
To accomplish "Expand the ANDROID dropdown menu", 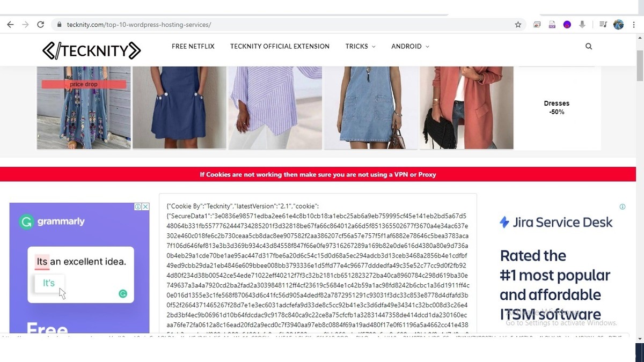I will (410, 46).
